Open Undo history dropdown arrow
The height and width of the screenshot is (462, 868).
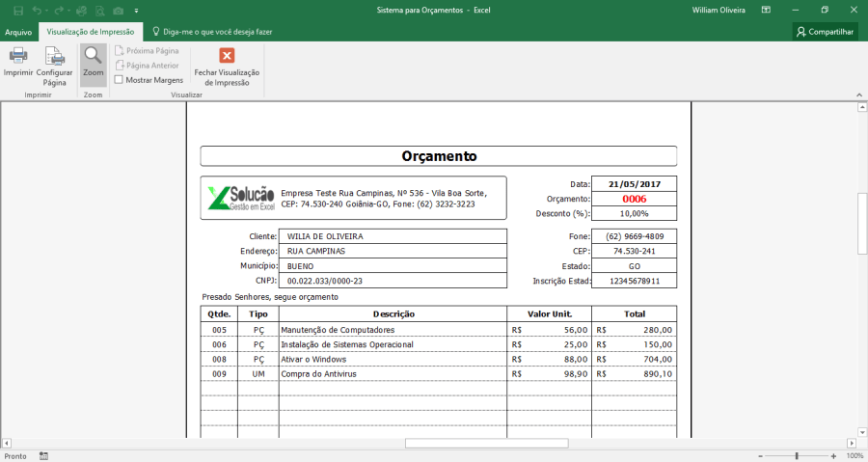coord(46,11)
